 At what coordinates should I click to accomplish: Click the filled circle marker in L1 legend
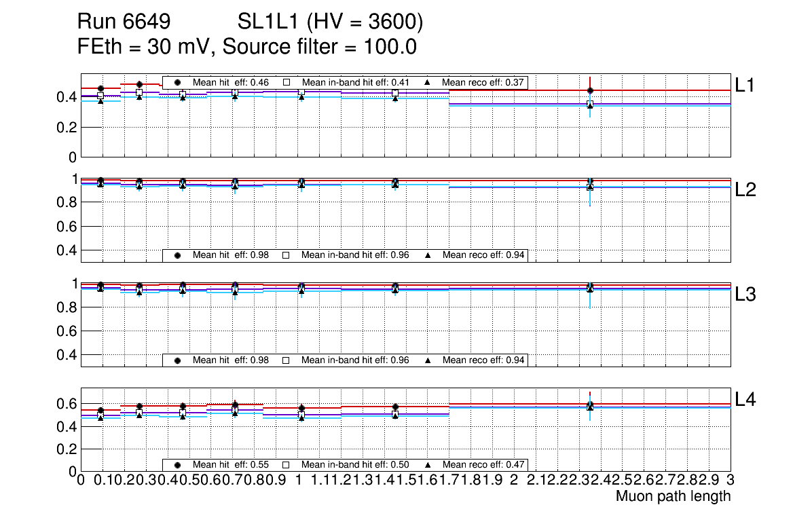177,83
